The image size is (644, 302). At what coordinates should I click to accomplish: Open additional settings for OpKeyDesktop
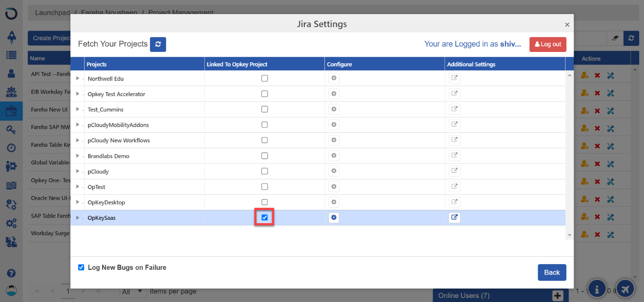[454, 202]
